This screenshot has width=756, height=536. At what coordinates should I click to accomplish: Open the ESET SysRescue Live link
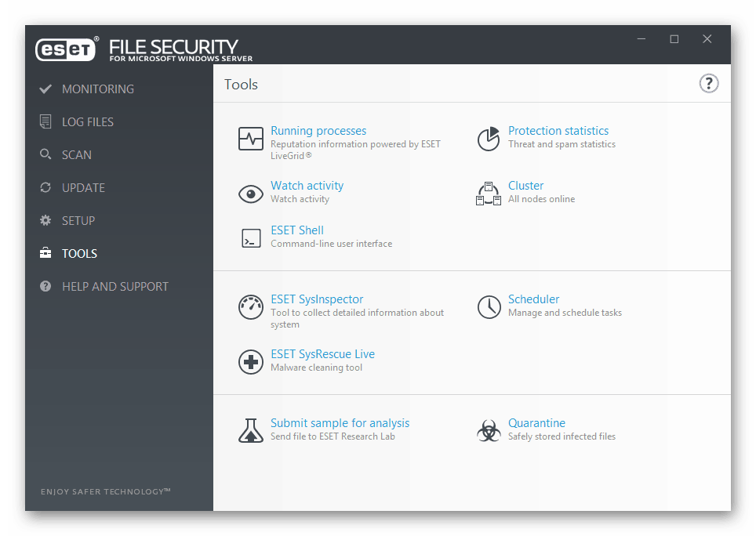point(322,354)
